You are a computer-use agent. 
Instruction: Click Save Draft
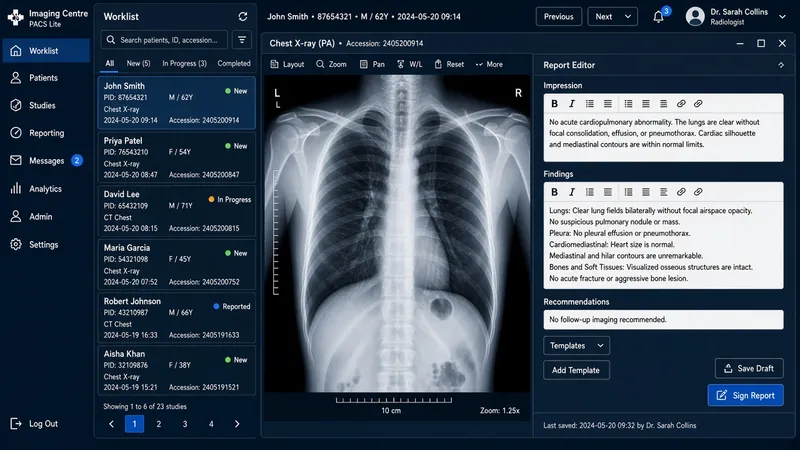[x=749, y=368]
